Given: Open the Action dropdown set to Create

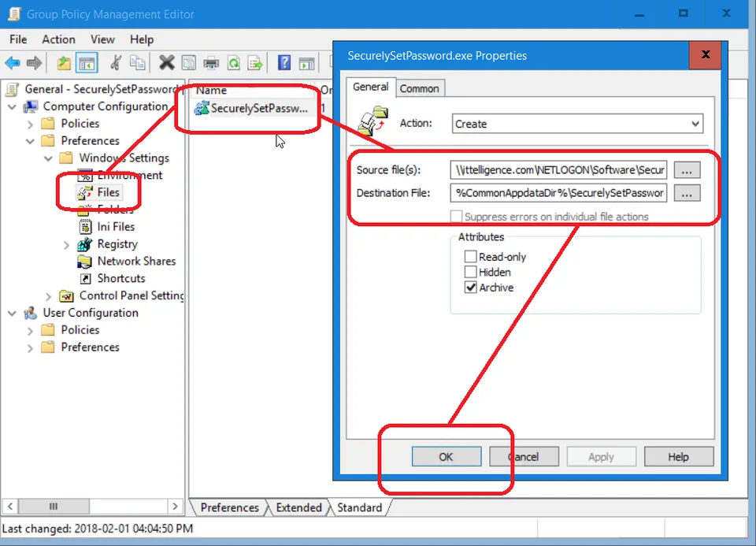Looking at the screenshot, I should [x=577, y=124].
